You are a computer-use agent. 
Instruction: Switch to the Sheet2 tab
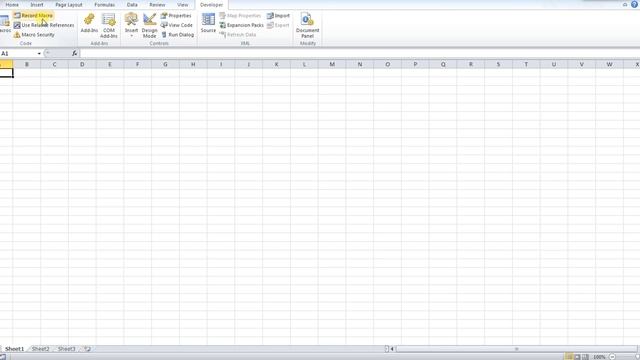tap(40, 349)
